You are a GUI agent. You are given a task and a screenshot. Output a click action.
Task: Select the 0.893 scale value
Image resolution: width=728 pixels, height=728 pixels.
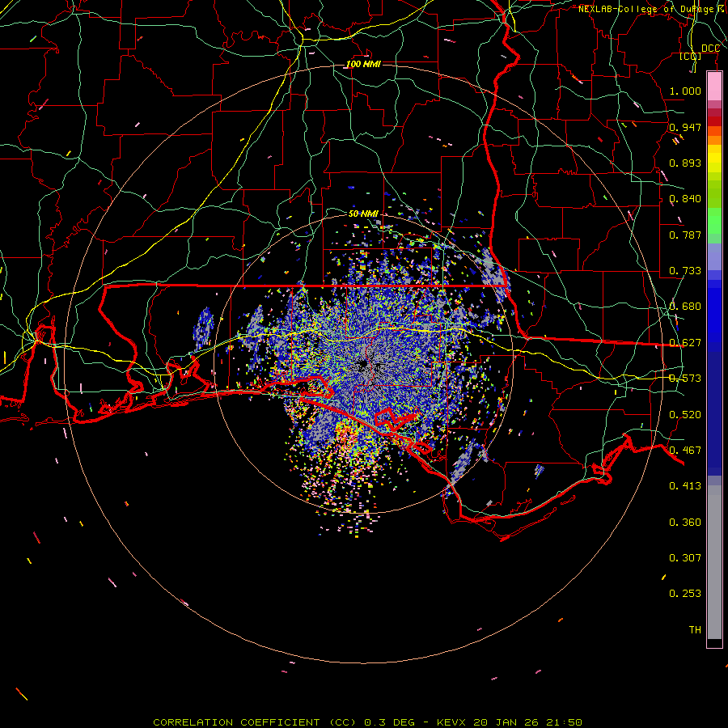click(685, 163)
